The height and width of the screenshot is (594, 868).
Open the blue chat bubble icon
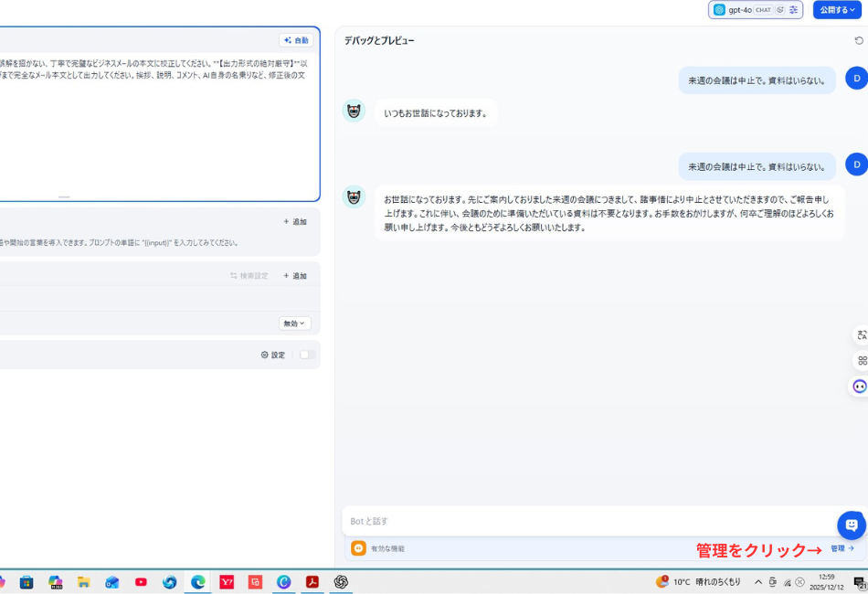(852, 525)
